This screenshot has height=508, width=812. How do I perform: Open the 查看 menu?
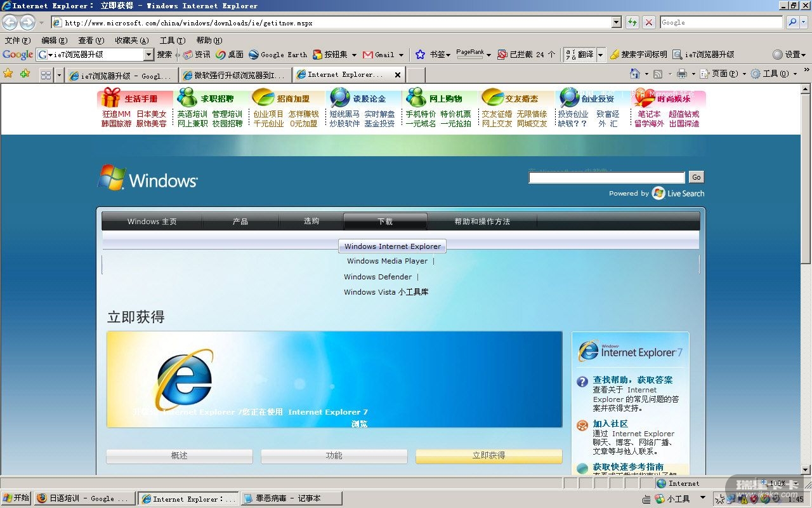[x=91, y=40]
